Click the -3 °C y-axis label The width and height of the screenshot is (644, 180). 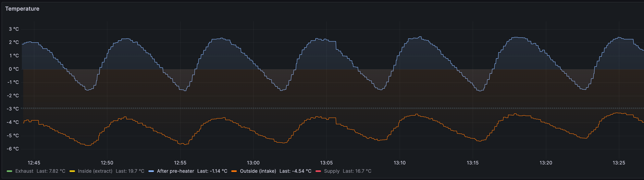13,109
